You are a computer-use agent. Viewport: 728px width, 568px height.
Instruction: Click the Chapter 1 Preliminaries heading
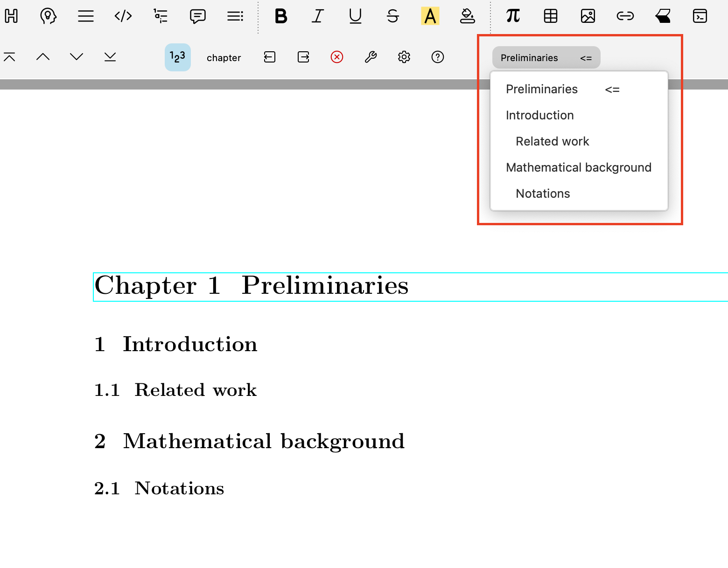click(x=252, y=286)
